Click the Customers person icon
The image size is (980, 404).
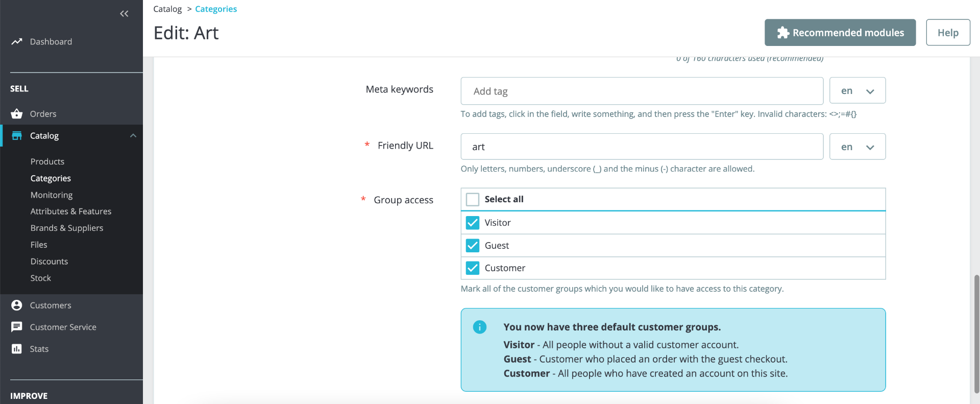(17, 305)
